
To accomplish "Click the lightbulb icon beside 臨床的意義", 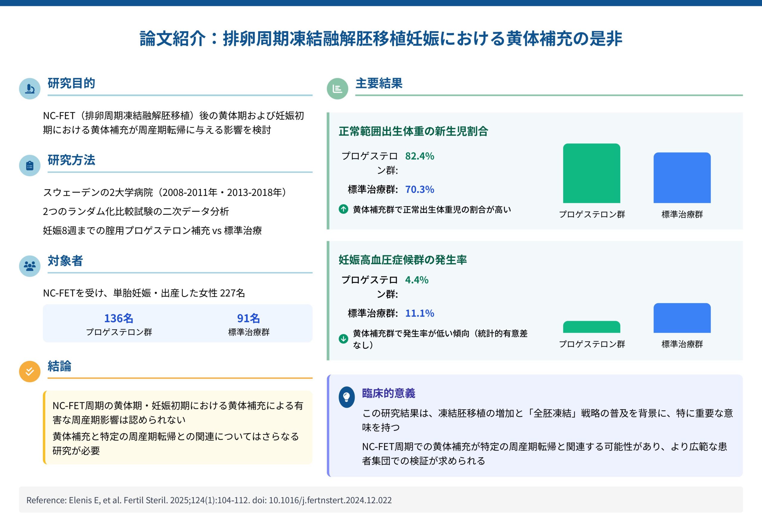I will [x=346, y=397].
